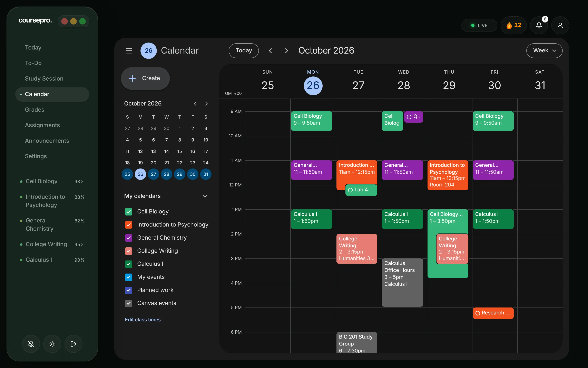Switch theme with the sun icon
The width and height of the screenshot is (588, 368).
(x=52, y=344)
